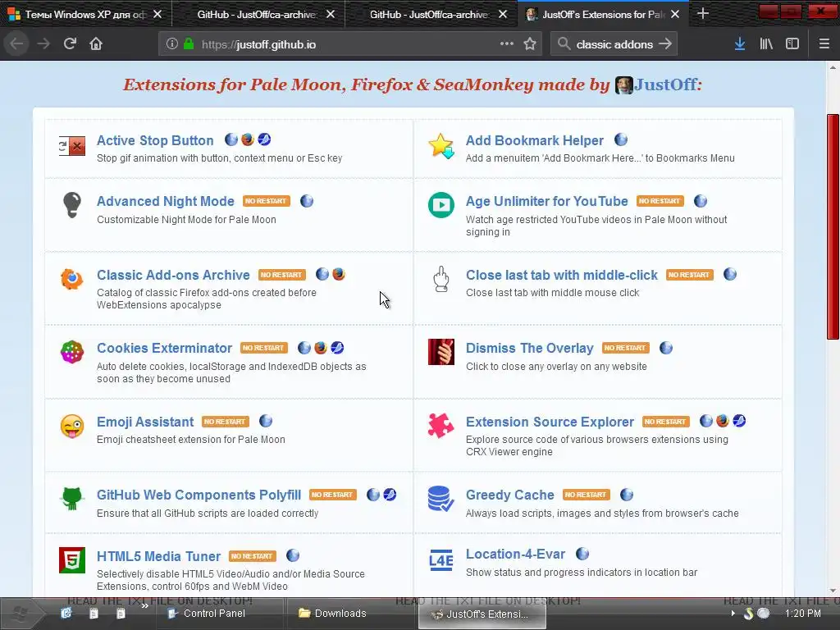Viewport: 840px width, 630px height.
Task: Click the taskbar clock showing 1:20 PM
Action: click(802, 614)
